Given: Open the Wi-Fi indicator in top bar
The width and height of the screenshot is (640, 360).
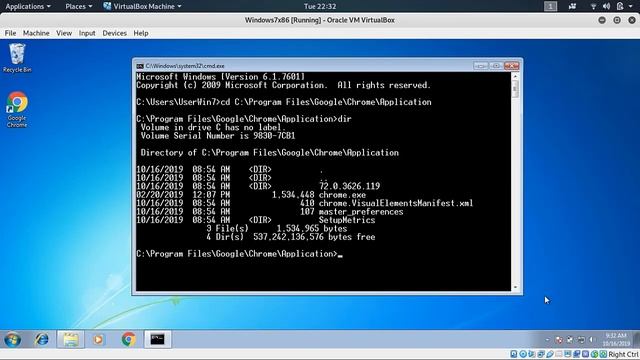Looking at the screenshot, I should [593, 6].
